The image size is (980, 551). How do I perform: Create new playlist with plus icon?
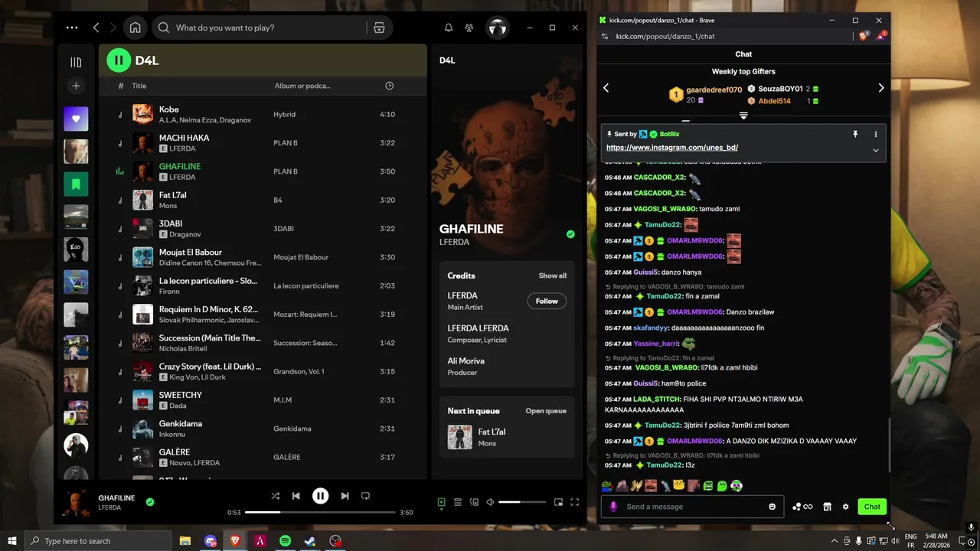tap(76, 86)
